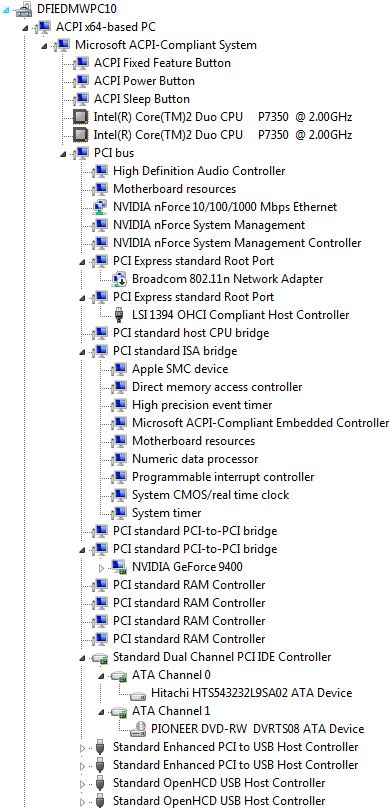
Task: Expand the NVIDIA GeForce 9400 node
Action: point(101,567)
